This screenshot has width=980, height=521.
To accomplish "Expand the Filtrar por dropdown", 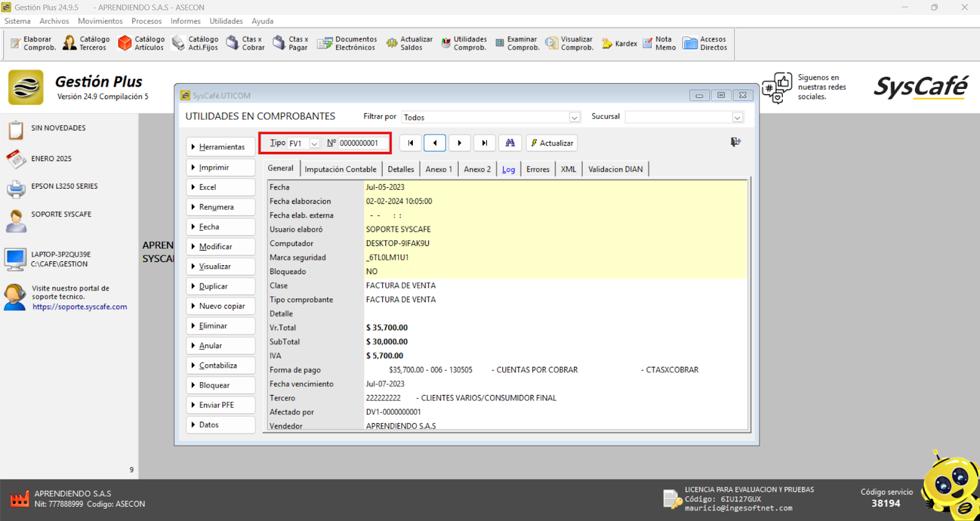I will click(575, 118).
